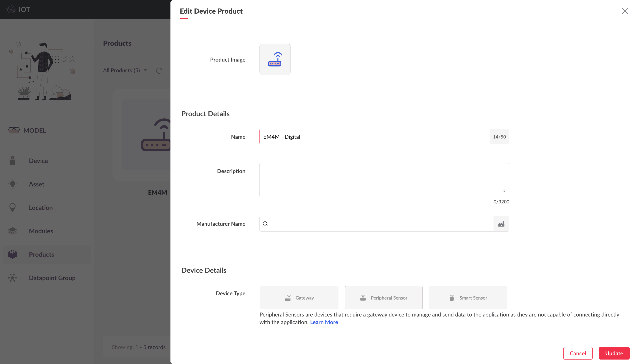Click the Cancel button
Viewport: 639px width, 364px height.
tap(577, 353)
